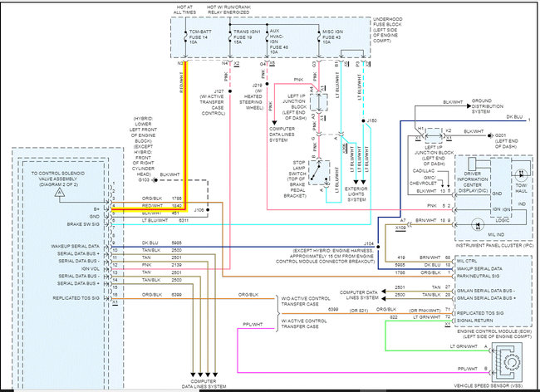The height and width of the screenshot is (392, 540).
Task: Click the 'MIL CTRL' ECM pin label
Action: [467, 262]
